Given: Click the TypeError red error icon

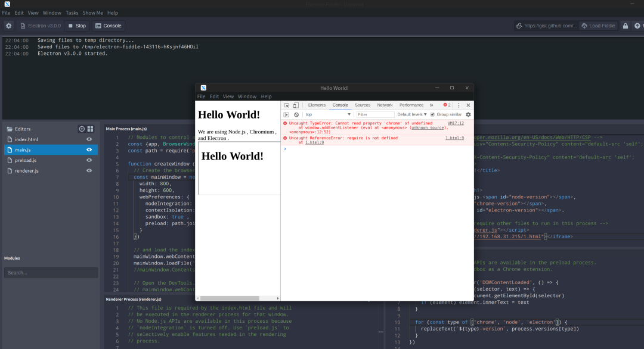Looking at the screenshot, I should tap(285, 123).
